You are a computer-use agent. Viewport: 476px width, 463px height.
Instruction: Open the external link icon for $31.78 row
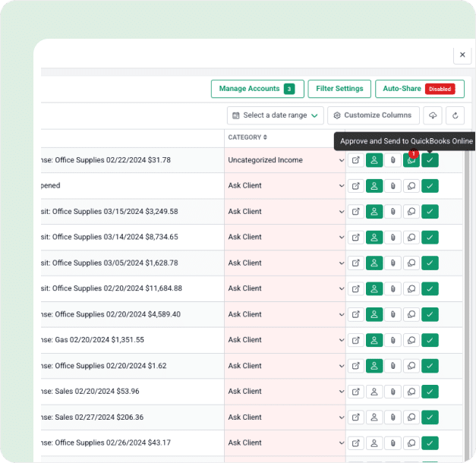point(356,160)
